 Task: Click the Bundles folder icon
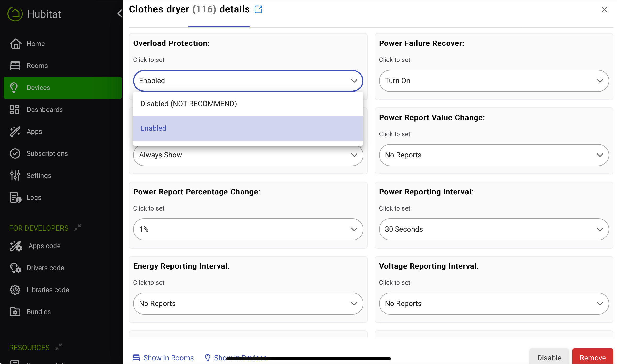click(15, 312)
